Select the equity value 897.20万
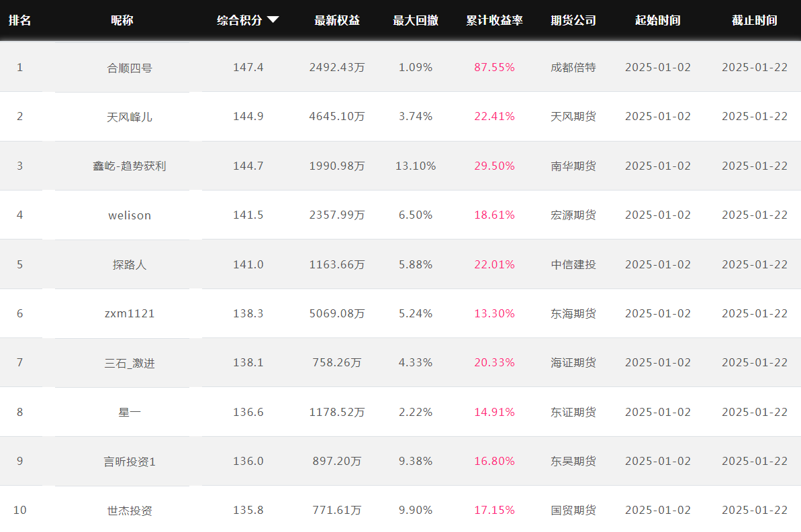 [337, 461]
